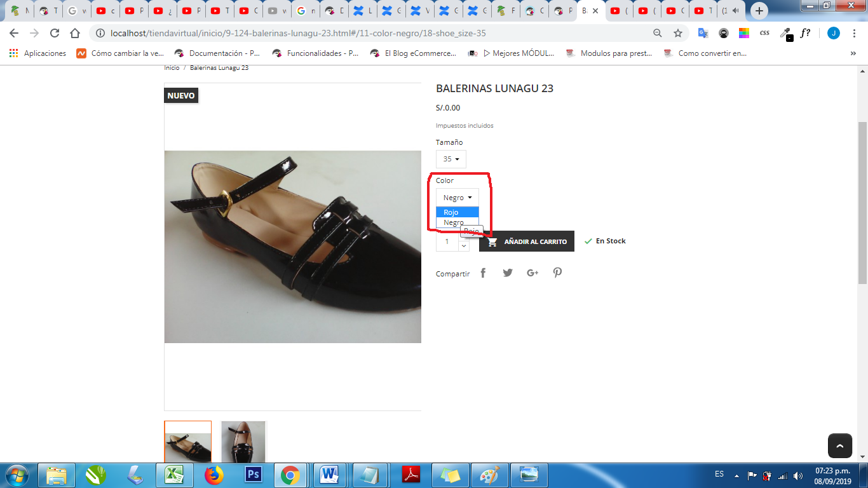Viewport: 868px width, 488px height.
Task: Activate the eyedropper extension
Action: [786, 34]
